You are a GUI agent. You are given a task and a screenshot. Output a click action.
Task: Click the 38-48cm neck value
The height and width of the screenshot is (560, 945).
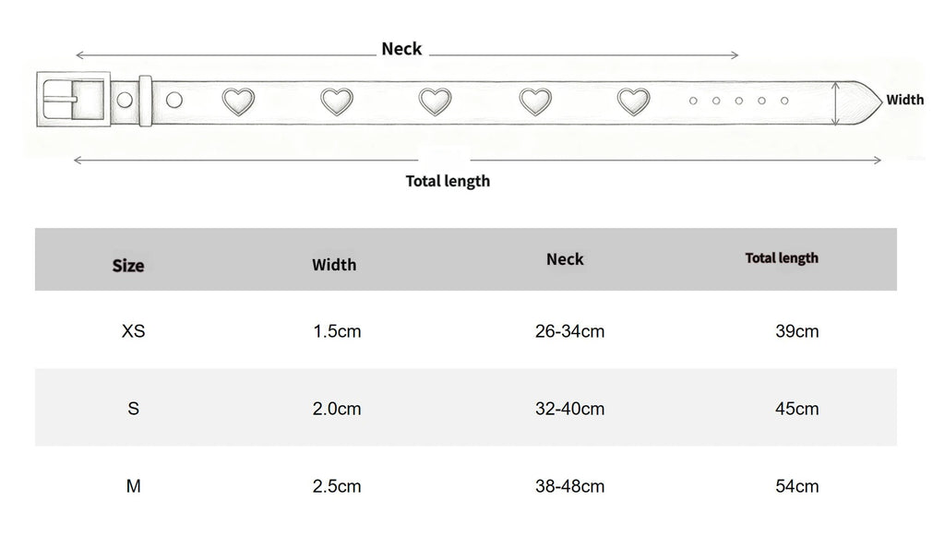pos(569,486)
